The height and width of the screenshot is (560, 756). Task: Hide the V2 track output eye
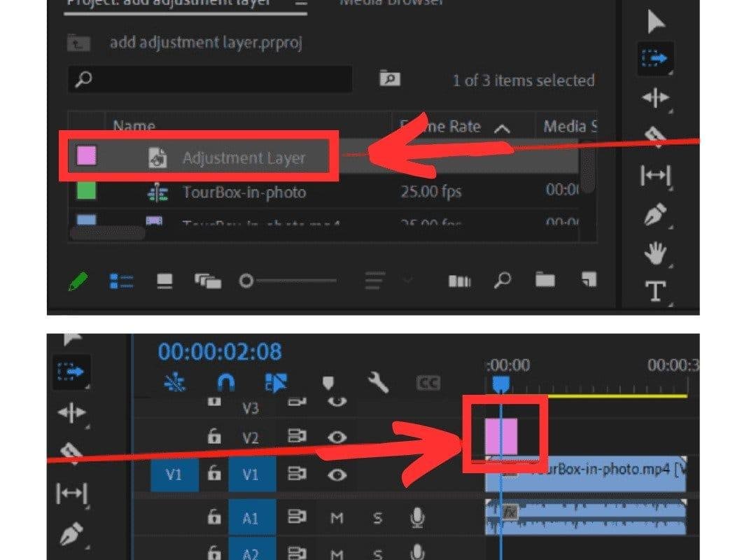pos(338,437)
